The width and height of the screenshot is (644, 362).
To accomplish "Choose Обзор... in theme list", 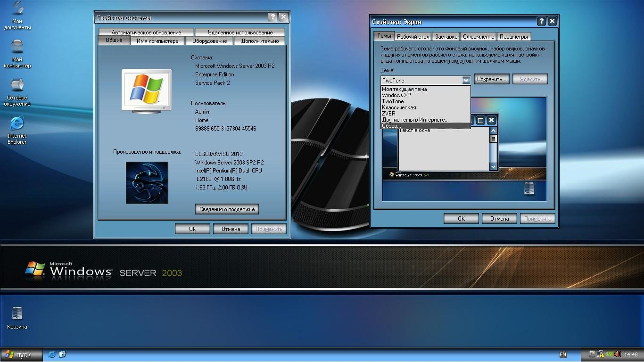I will coord(425,126).
